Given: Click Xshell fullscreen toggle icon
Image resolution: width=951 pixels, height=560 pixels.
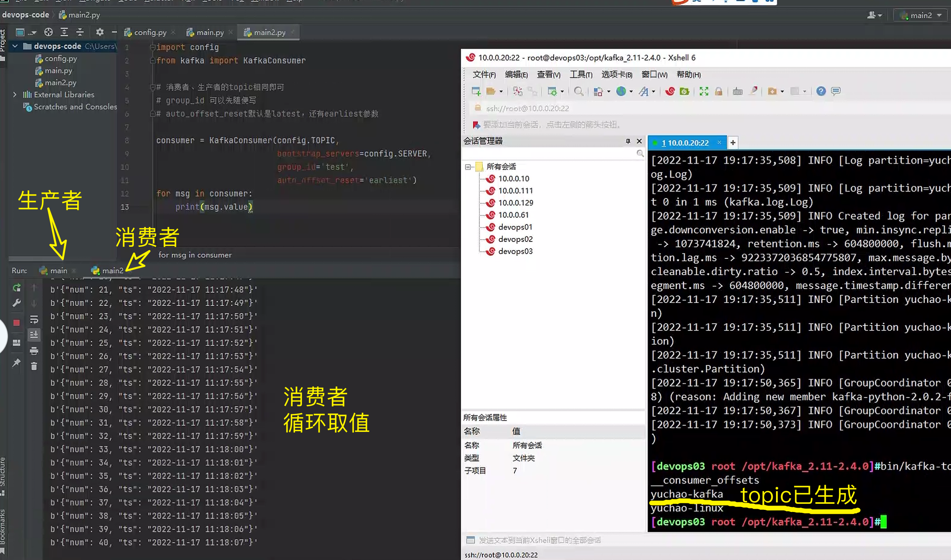Looking at the screenshot, I should tap(704, 91).
